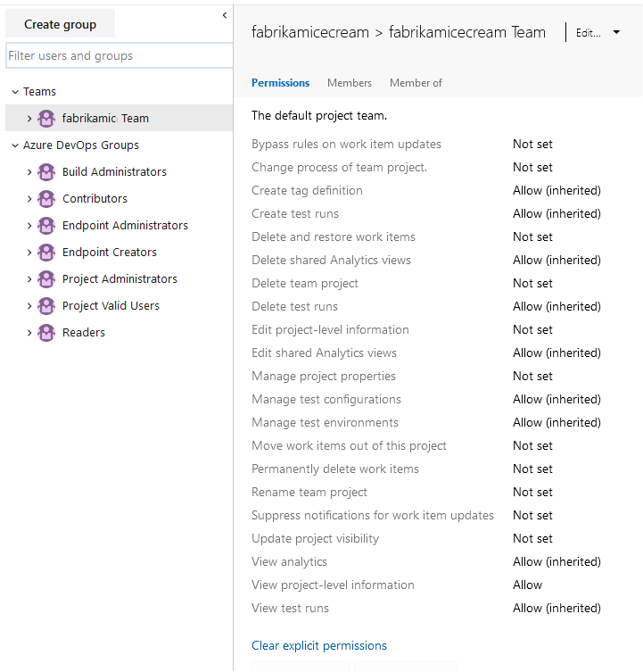Change Permanently delete work items value
Screen dimensions: 643x672
[x=532, y=469]
